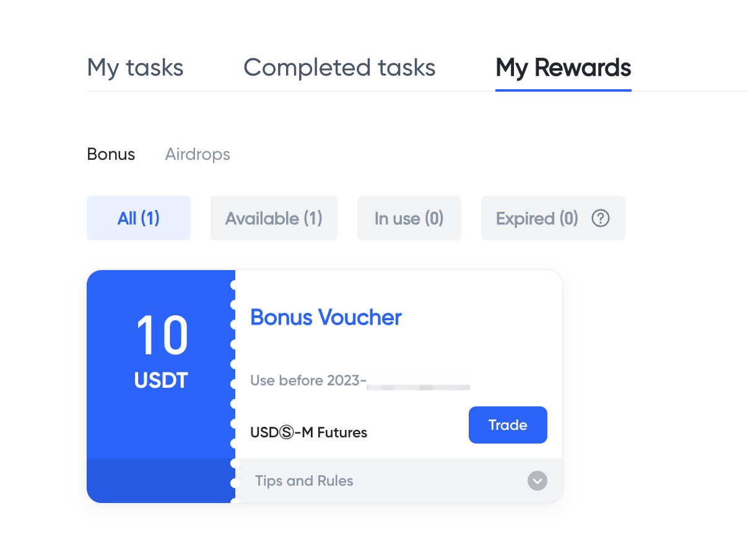Open the Completed tasks tab
Image resolution: width=748 pixels, height=560 pixels.
(x=339, y=68)
